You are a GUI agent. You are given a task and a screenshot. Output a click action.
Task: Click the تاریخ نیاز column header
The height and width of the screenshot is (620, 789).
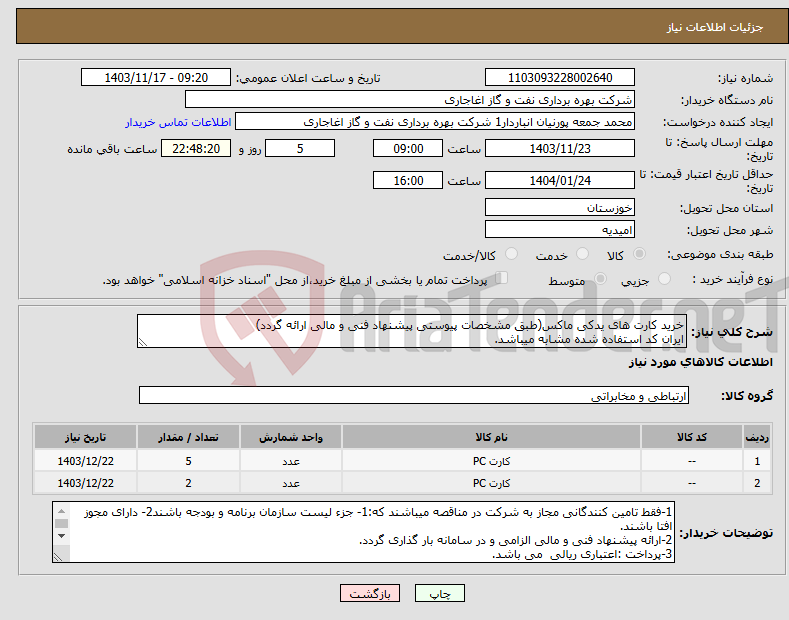(86, 437)
